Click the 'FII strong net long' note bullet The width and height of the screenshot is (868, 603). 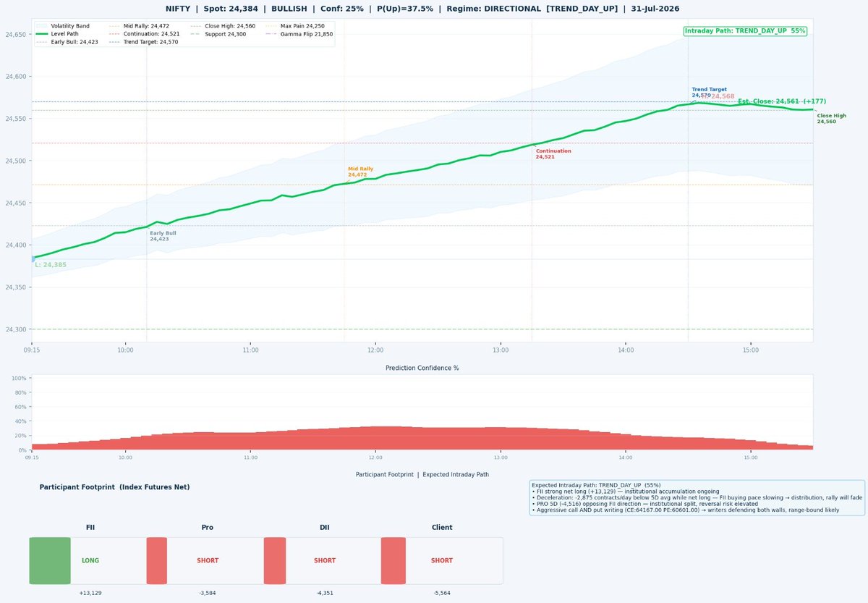626,492
